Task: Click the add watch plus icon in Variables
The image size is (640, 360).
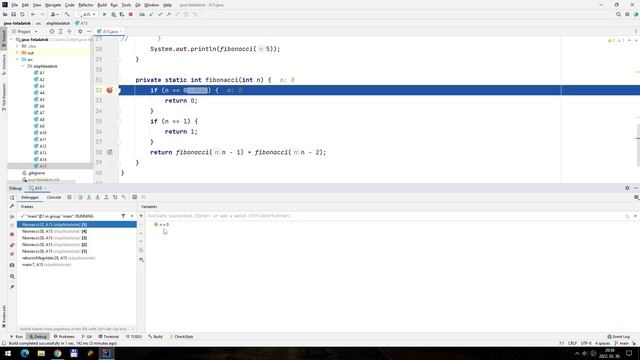Action: pyautogui.click(x=141, y=216)
